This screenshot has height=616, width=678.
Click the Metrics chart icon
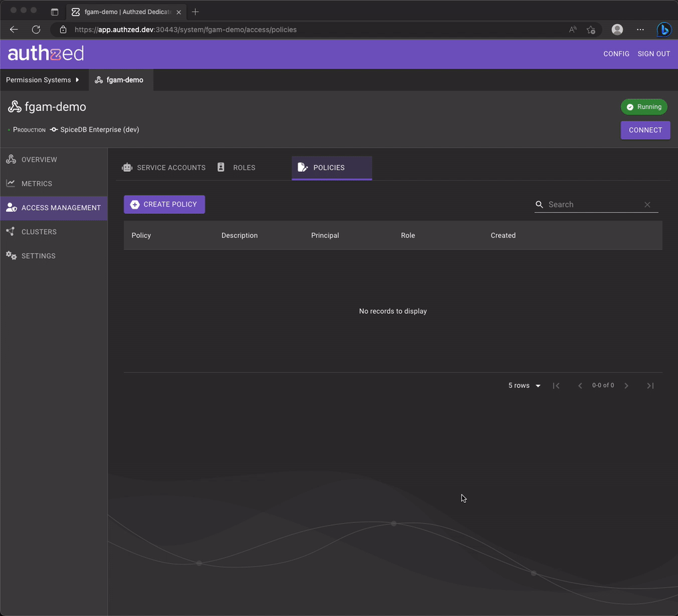(11, 183)
